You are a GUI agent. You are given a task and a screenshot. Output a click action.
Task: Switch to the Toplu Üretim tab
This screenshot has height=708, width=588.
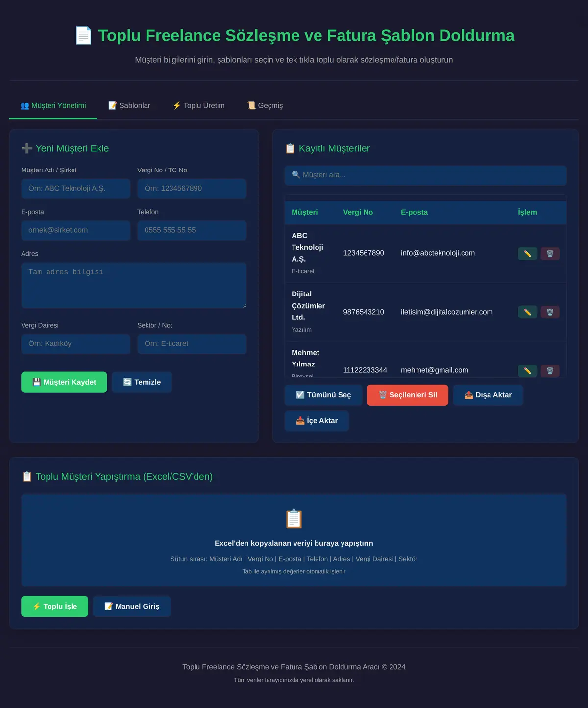coord(199,105)
